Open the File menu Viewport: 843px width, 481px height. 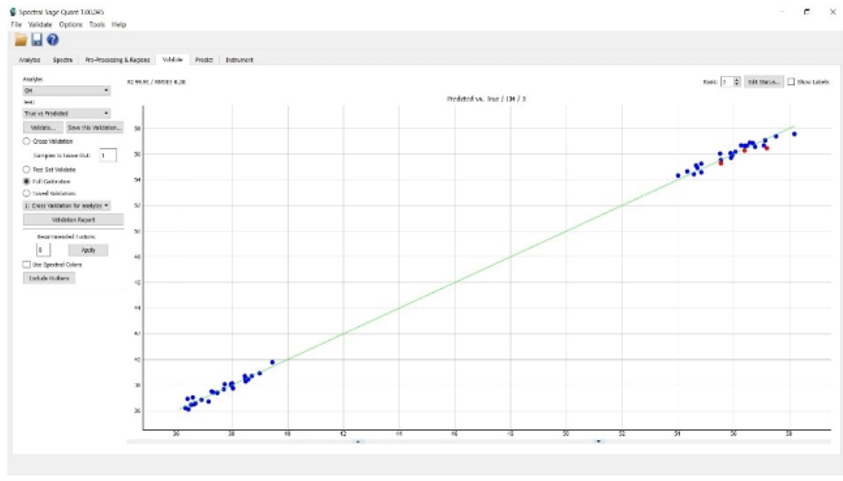pos(16,25)
